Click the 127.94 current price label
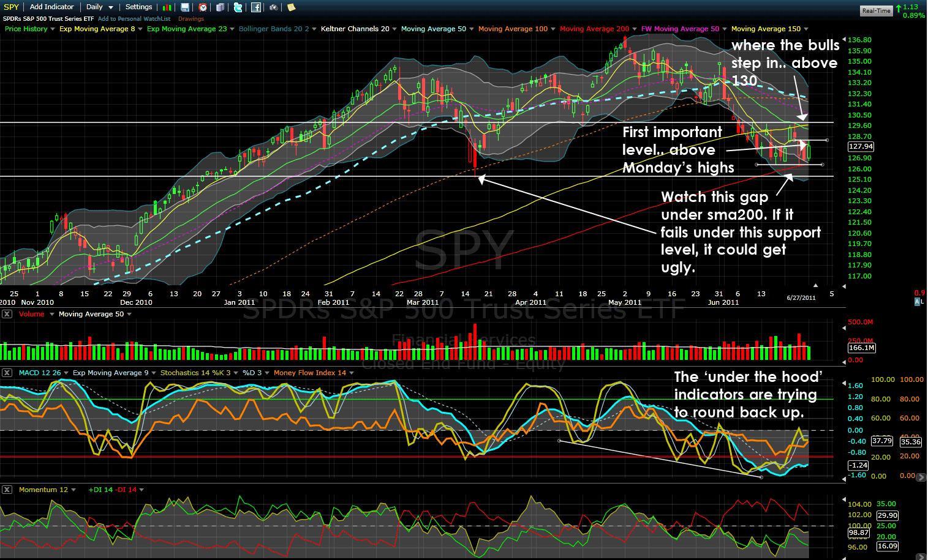The width and height of the screenshot is (928, 560). [x=861, y=146]
